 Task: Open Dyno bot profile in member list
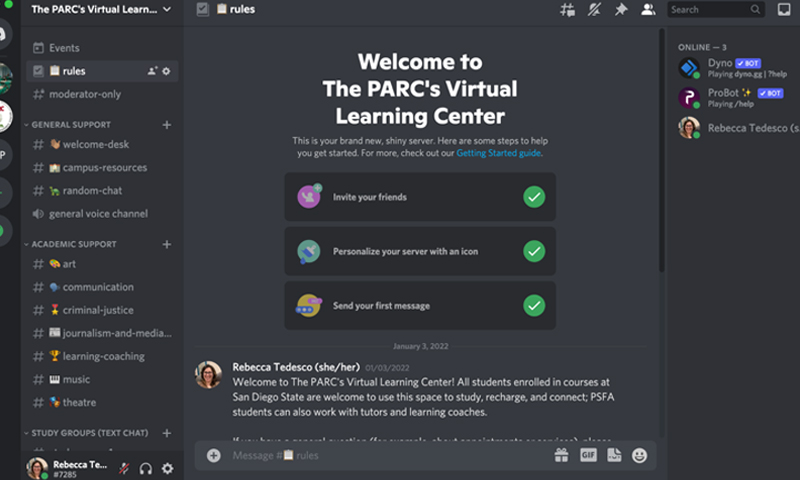[738, 68]
